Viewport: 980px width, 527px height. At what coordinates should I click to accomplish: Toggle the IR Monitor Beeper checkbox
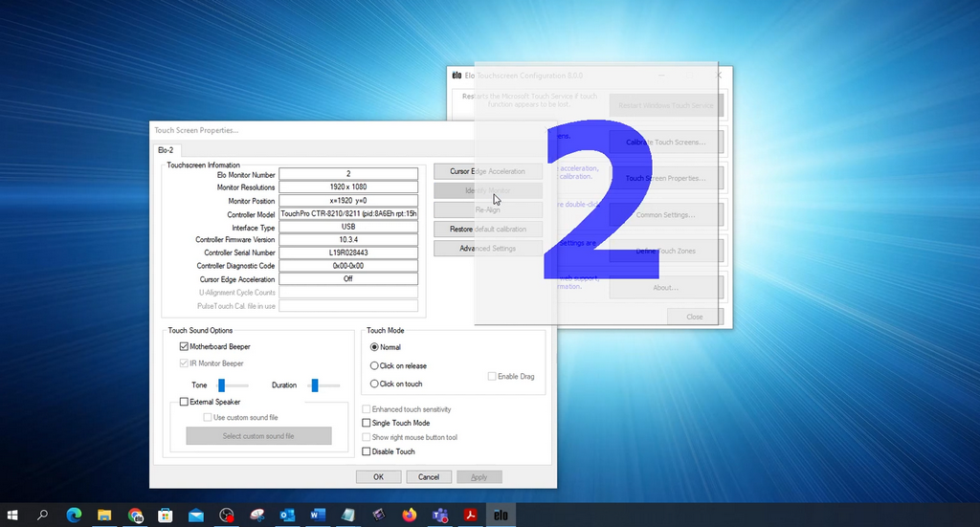point(184,362)
